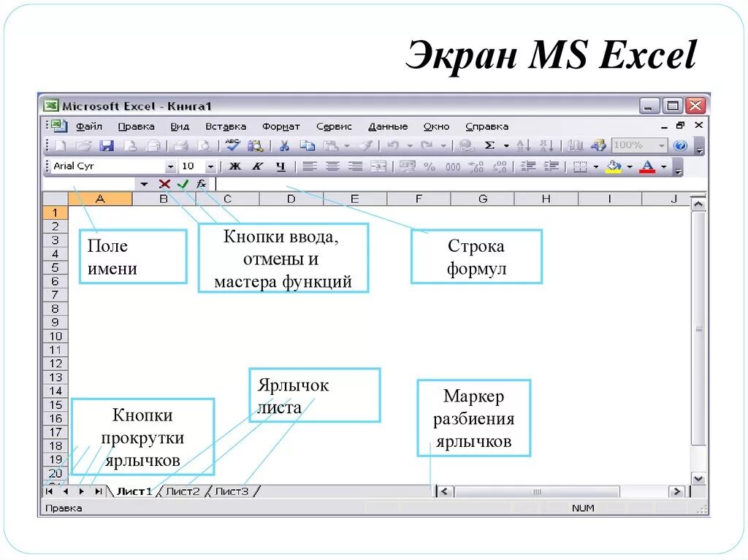The height and width of the screenshot is (560, 748).
Task: Open the Правка menu
Action: tap(136, 126)
